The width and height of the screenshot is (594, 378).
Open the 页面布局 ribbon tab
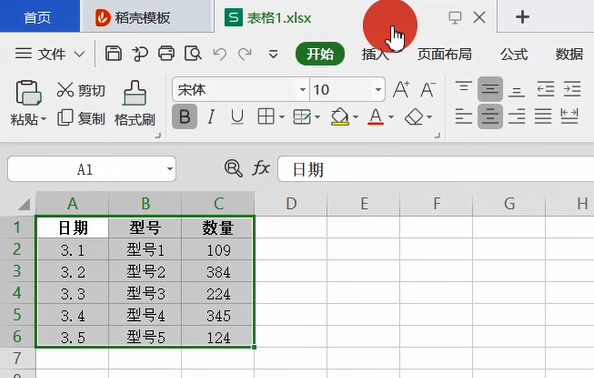pyautogui.click(x=444, y=54)
